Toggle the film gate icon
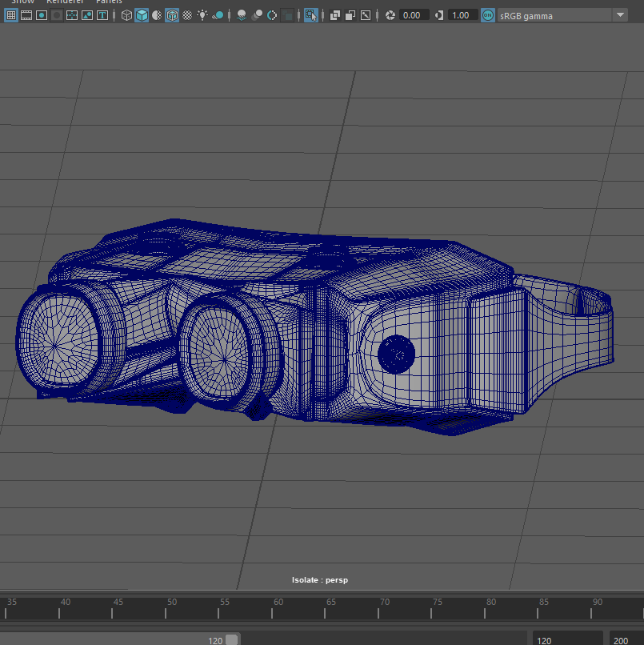The width and height of the screenshot is (644, 645). pyautogui.click(x=26, y=15)
